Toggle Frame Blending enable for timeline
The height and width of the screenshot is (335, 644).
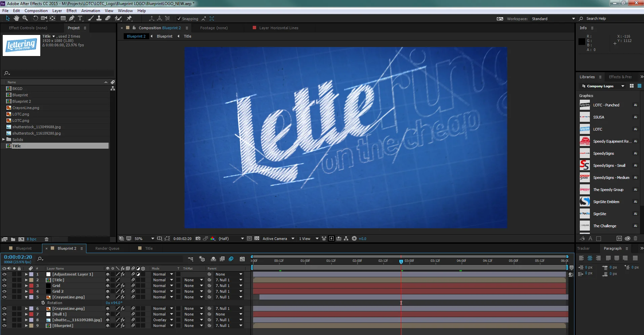pyautogui.click(x=222, y=259)
